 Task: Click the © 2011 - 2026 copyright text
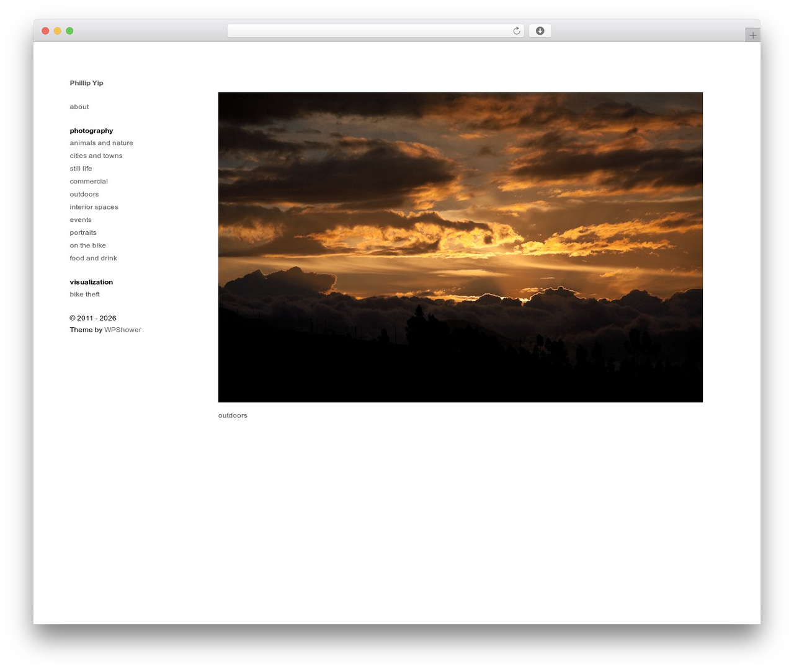coord(93,318)
